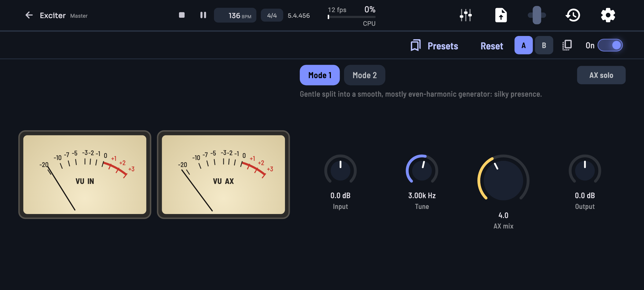The width and height of the screenshot is (644, 290).
Task: Switch to Mode 2
Action: point(364,75)
